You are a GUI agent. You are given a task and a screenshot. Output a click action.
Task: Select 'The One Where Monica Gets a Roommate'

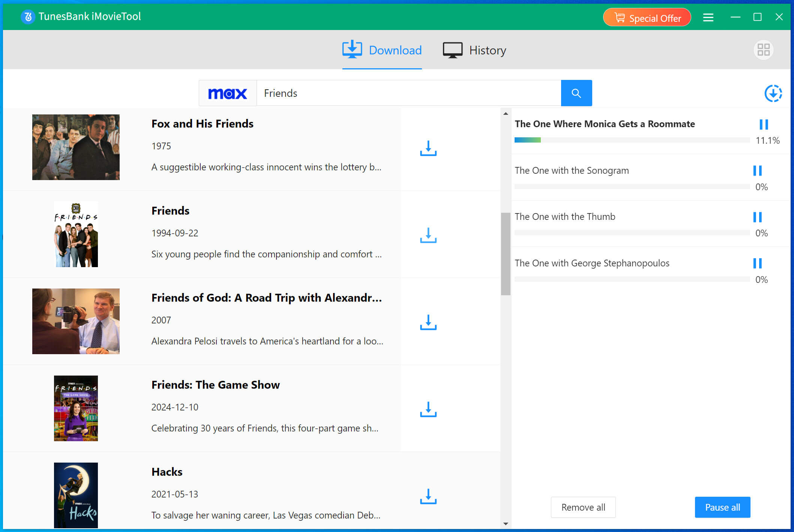pyautogui.click(x=605, y=124)
